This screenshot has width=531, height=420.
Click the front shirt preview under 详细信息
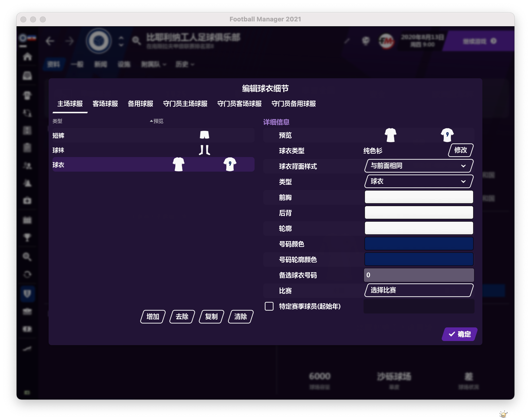tap(390, 135)
